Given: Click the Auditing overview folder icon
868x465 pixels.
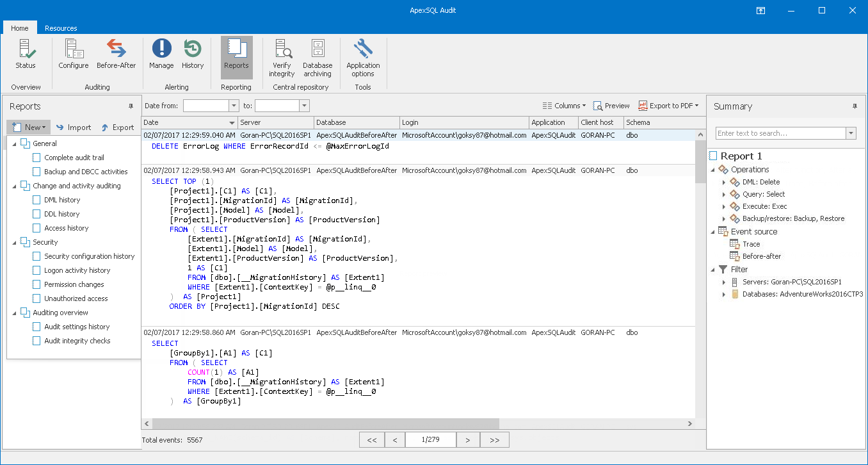Looking at the screenshot, I should (x=25, y=313).
